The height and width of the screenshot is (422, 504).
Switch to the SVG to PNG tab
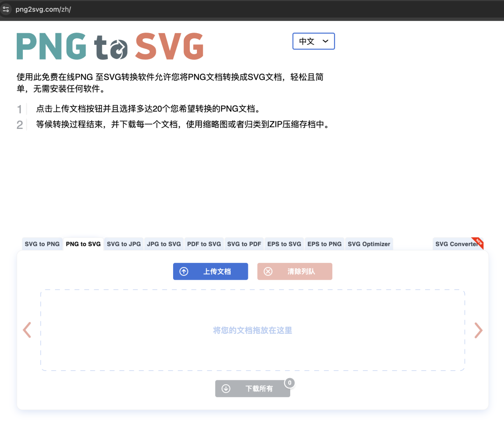point(42,244)
